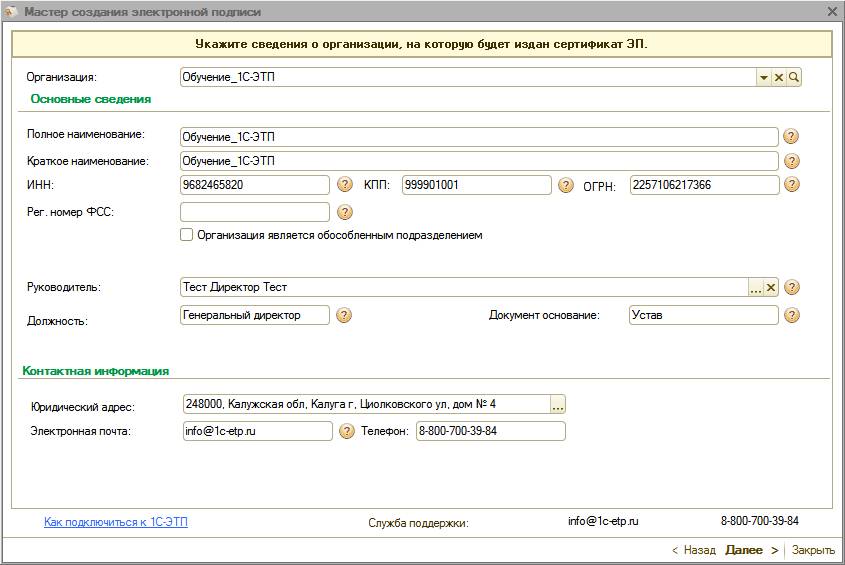The width and height of the screenshot is (845, 565).
Task: Click the Телефон input field
Action: (x=490, y=431)
